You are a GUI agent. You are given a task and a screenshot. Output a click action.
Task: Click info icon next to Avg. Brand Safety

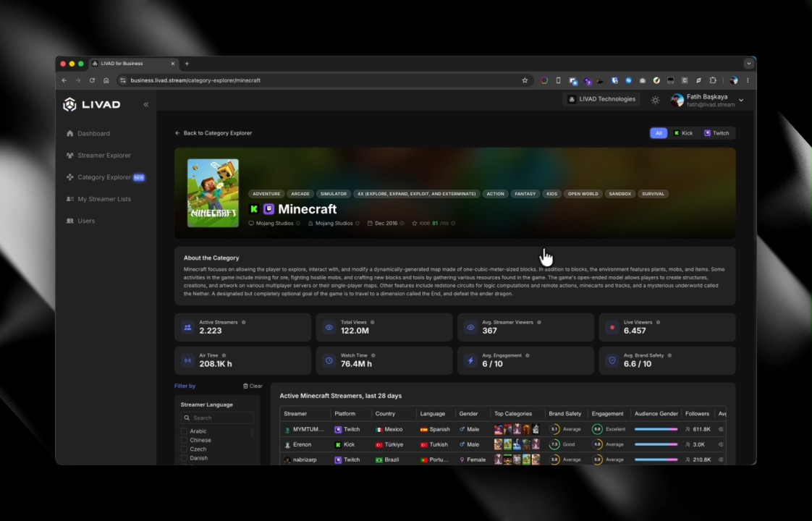point(669,355)
